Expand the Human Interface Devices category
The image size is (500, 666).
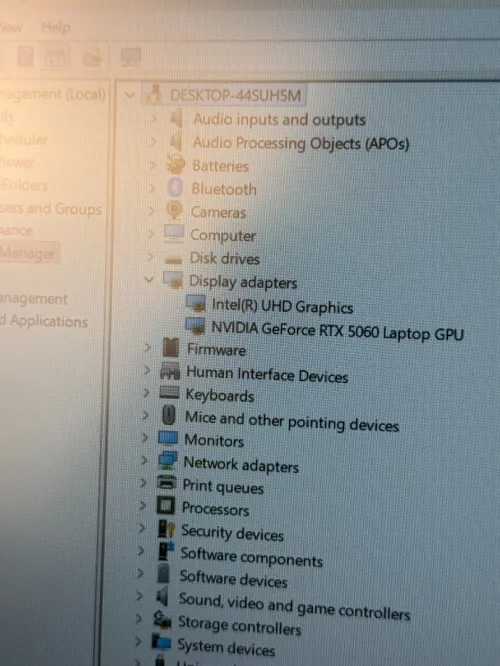point(147,371)
